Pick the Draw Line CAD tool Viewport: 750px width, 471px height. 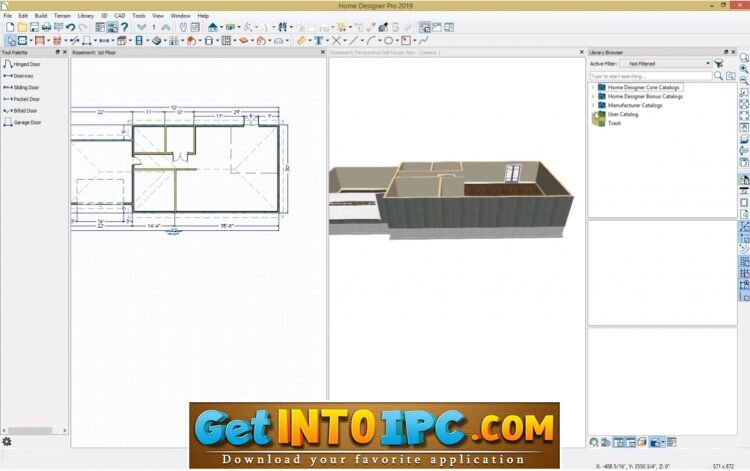pos(354,41)
